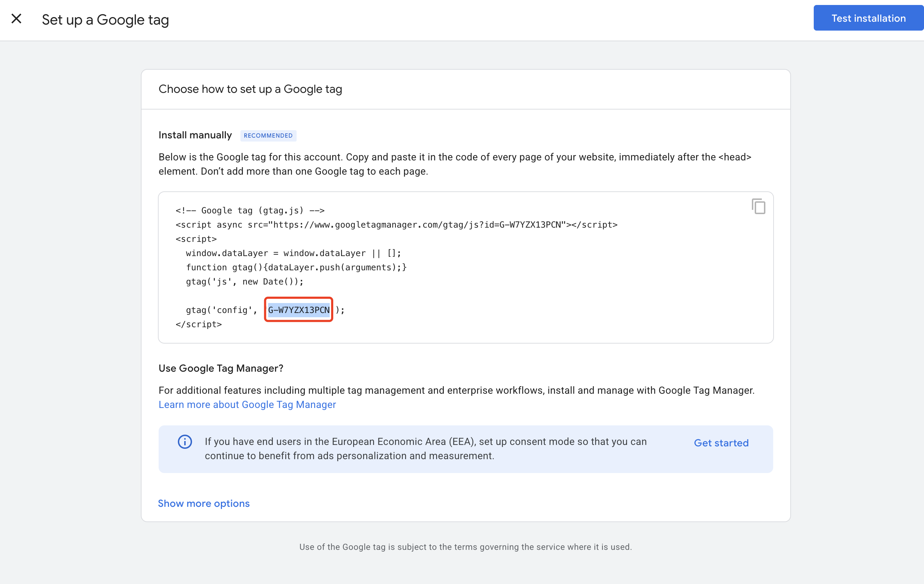Screen dimensions: 924x584
Task: Click the window.dataLayer code line
Action: (293, 253)
